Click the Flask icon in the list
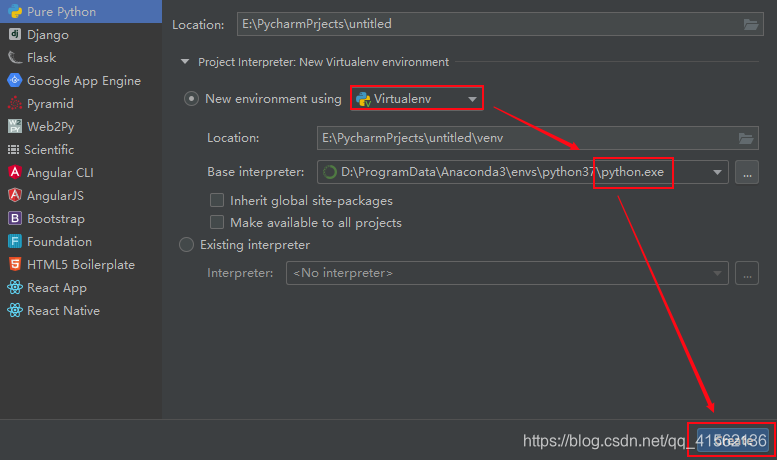 click(x=15, y=58)
